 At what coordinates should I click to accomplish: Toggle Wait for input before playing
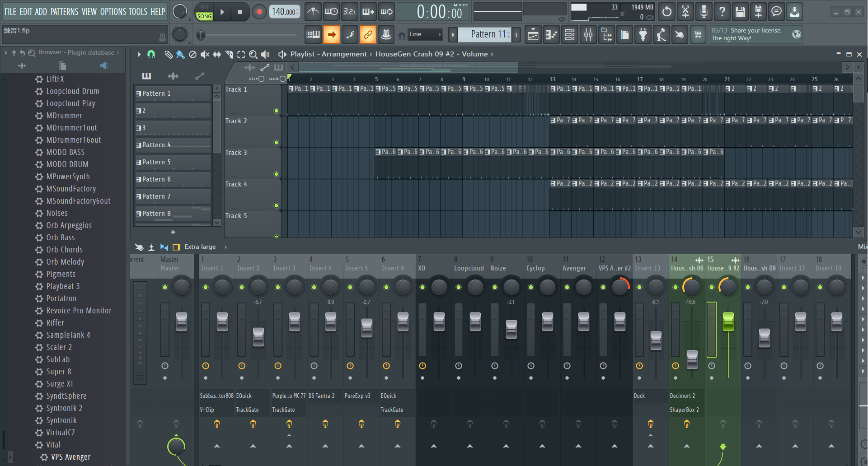tap(331, 12)
